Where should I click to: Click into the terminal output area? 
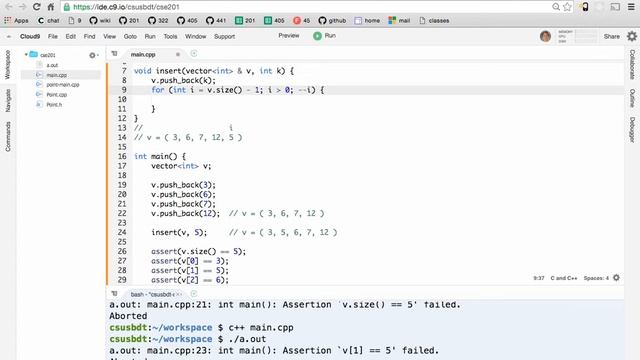tap(365, 330)
